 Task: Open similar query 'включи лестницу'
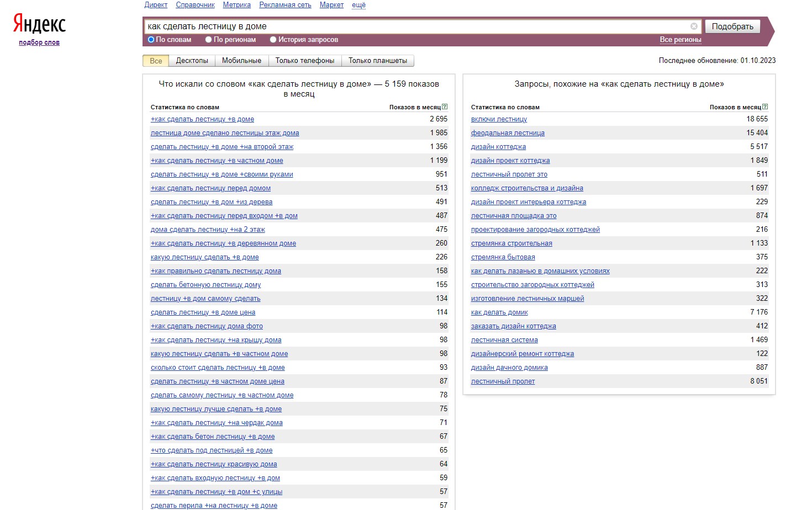pyautogui.click(x=499, y=119)
